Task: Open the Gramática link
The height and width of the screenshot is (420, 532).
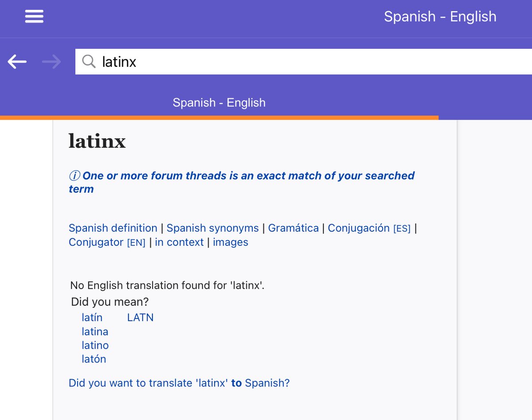Action: click(293, 228)
